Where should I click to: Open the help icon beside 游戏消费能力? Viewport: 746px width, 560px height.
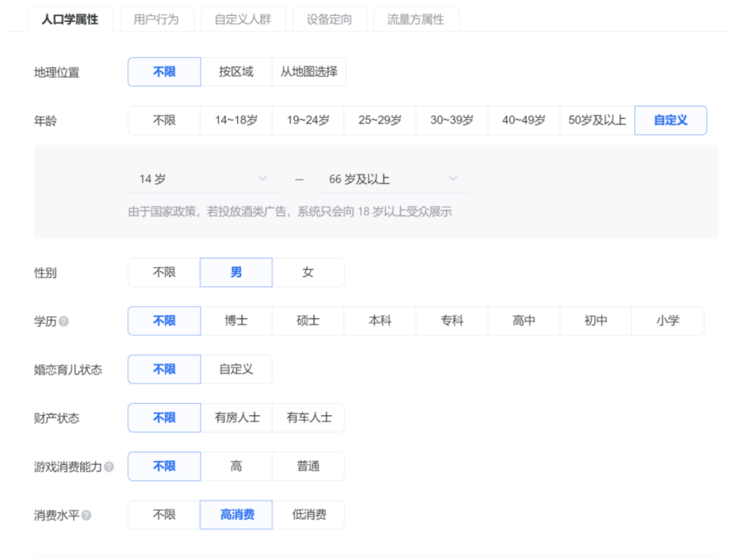[109, 467]
